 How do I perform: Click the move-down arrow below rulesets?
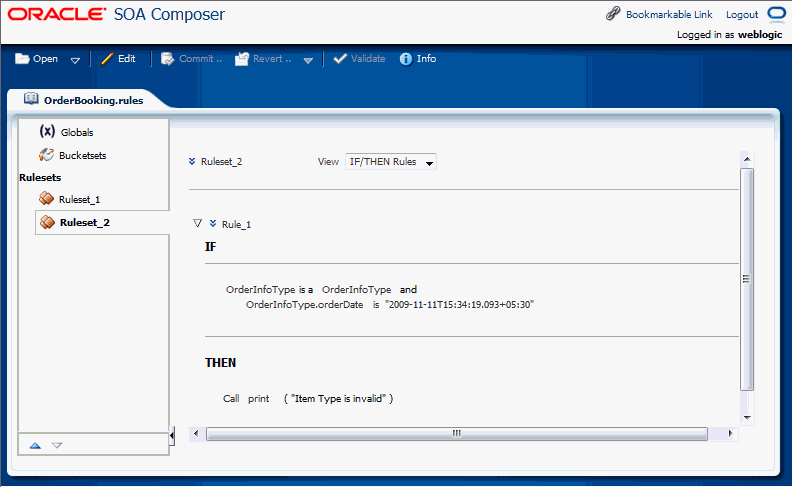[57, 445]
